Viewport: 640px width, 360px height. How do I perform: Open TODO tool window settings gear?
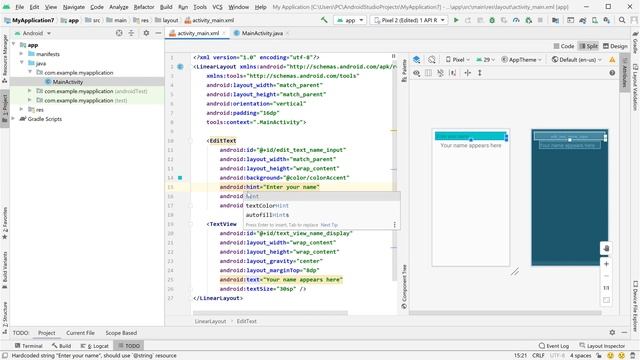[x=612, y=333]
